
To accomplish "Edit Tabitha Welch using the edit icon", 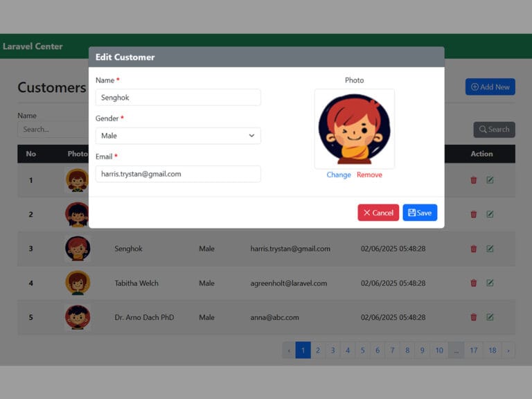I will click(x=490, y=283).
